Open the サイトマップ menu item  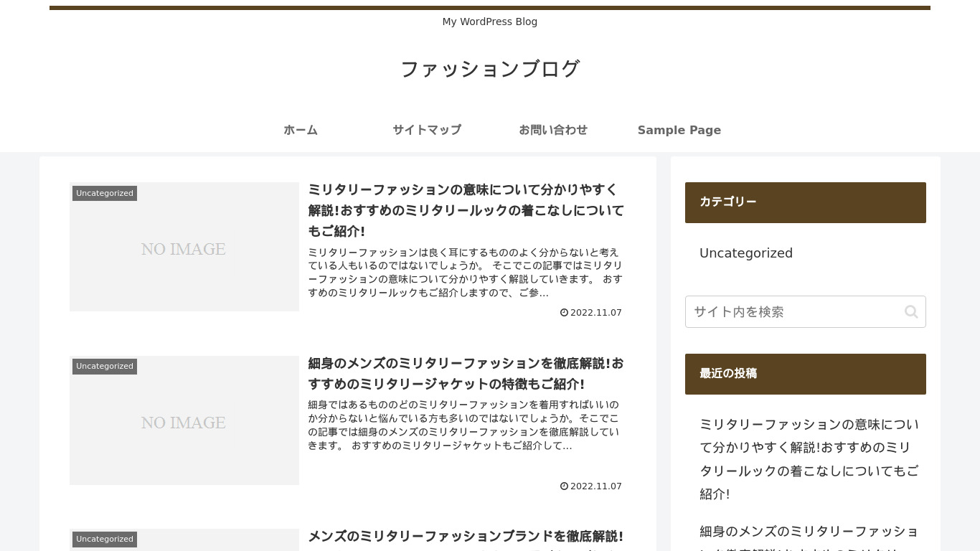click(x=426, y=130)
